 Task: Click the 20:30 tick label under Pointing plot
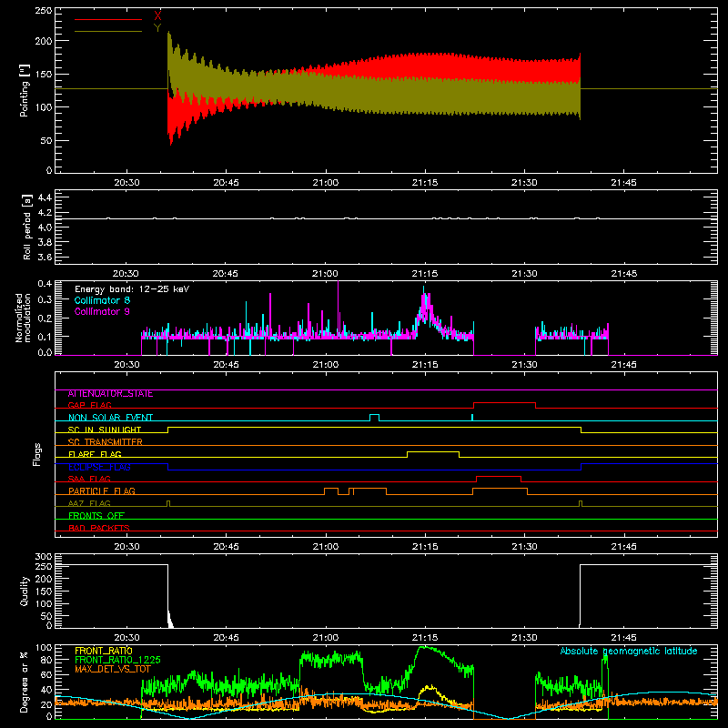pos(126,183)
